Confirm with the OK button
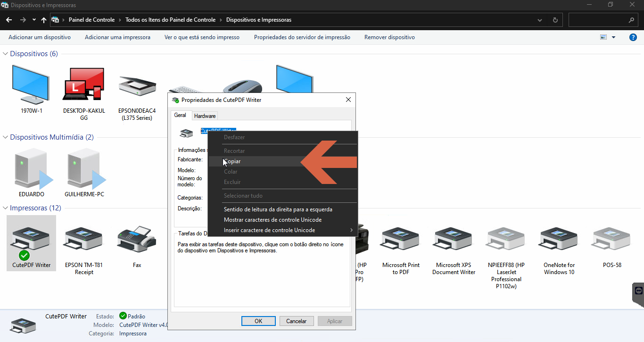 pos(258,321)
